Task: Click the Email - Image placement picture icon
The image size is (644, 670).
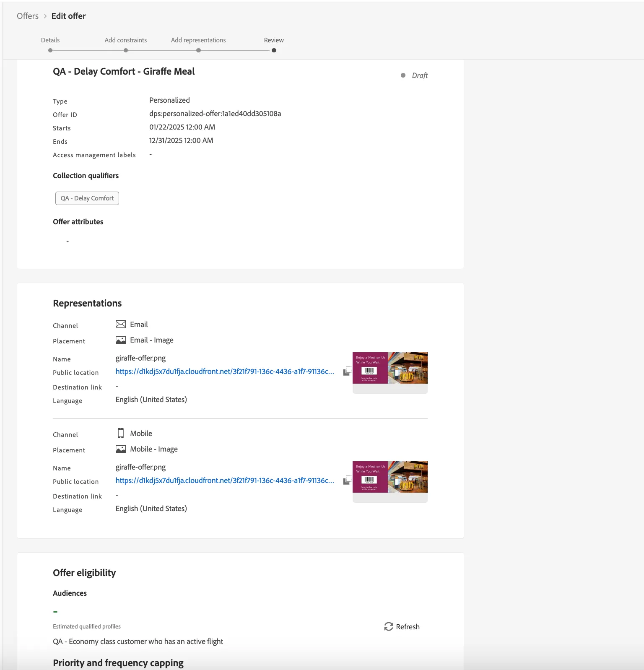Action: [121, 340]
